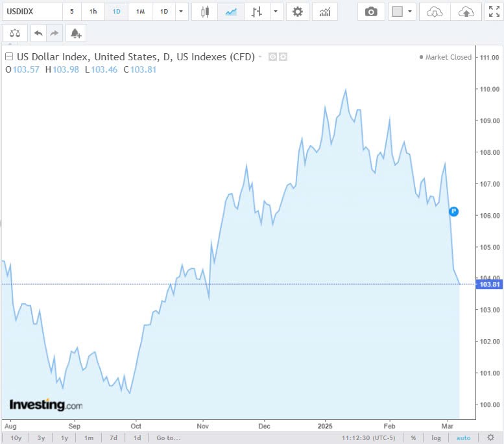The image size is (504, 444).
Task: Zoom to 10y time range
Action: point(16,438)
